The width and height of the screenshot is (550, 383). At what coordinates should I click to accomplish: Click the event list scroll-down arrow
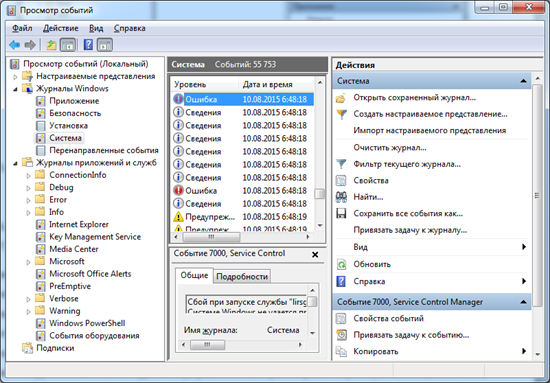[320, 226]
